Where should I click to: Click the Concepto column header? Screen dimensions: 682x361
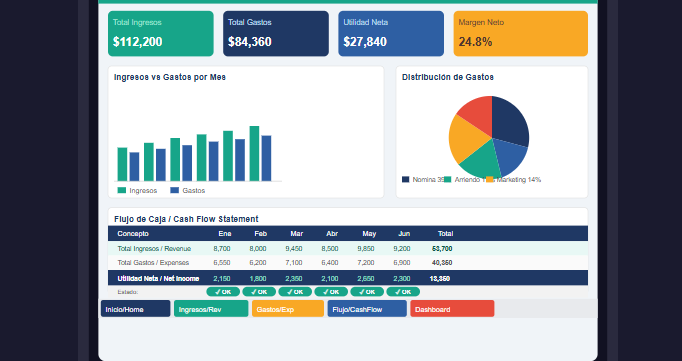click(x=133, y=234)
